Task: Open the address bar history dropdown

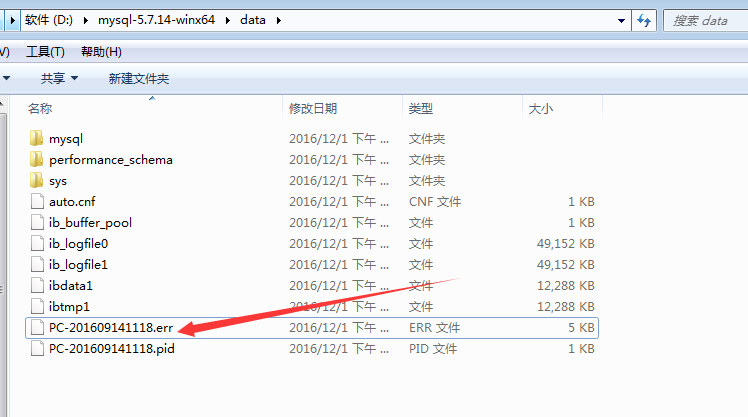Action: click(621, 21)
